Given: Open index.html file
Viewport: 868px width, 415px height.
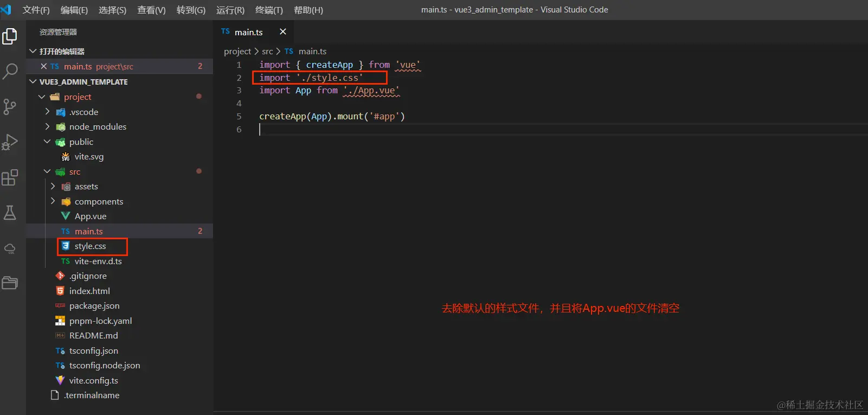Looking at the screenshot, I should pos(89,291).
